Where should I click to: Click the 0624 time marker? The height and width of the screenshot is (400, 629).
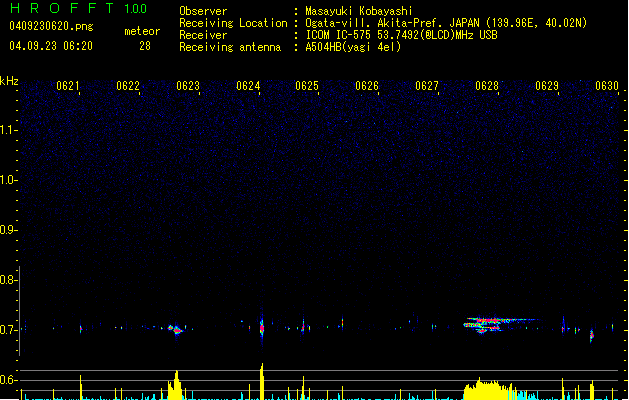(x=248, y=86)
